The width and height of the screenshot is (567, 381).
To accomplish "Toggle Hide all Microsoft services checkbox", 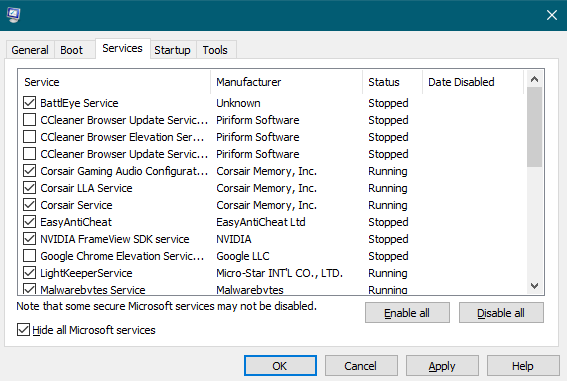I will point(23,330).
